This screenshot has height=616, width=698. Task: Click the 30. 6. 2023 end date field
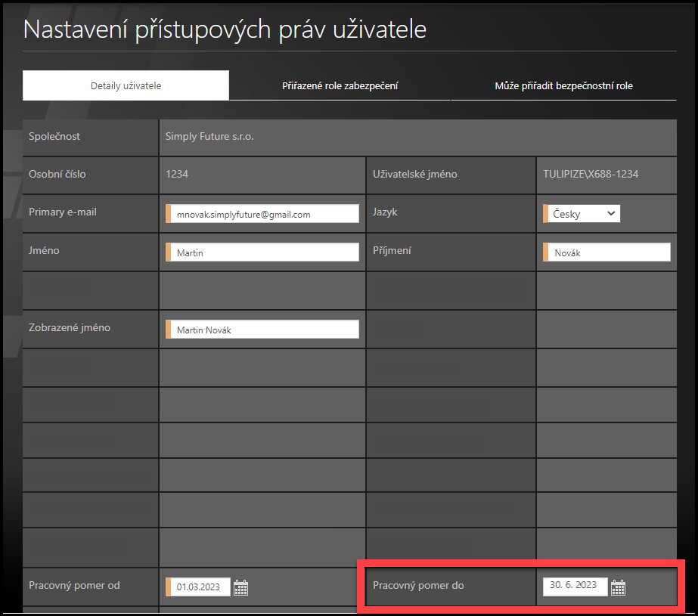(x=575, y=586)
